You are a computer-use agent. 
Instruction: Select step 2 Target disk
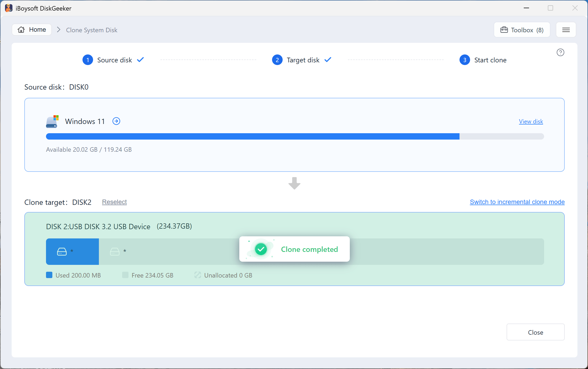point(302,60)
